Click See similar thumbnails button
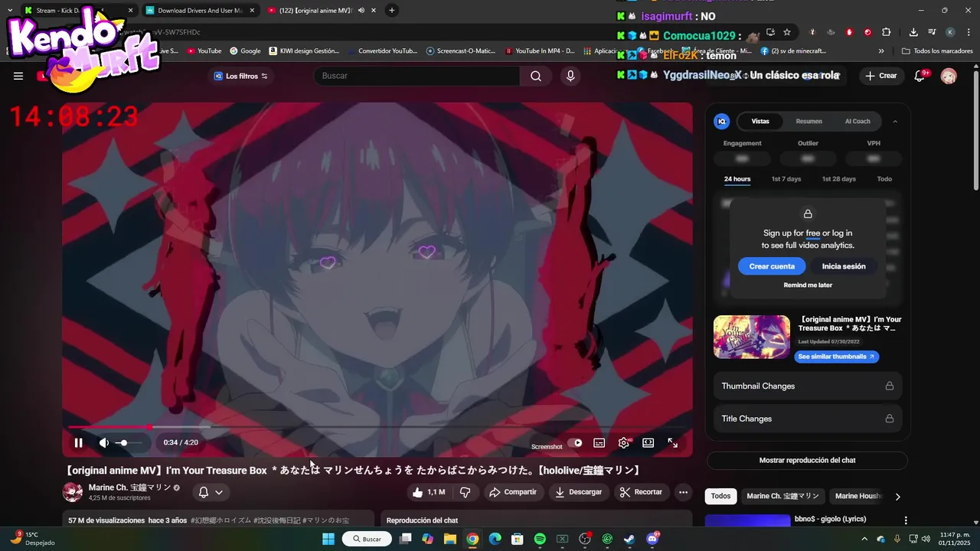Viewport: 980px width, 551px height. (836, 357)
